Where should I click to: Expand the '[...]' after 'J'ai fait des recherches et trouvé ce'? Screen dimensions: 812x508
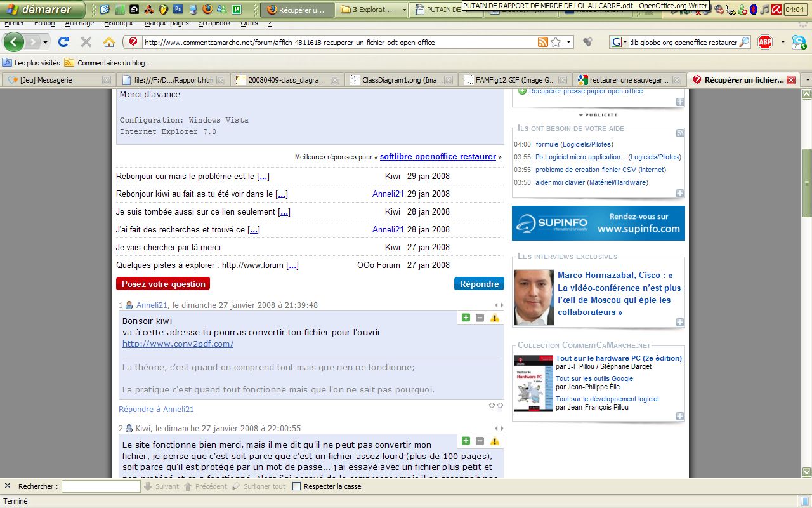click(254, 230)
